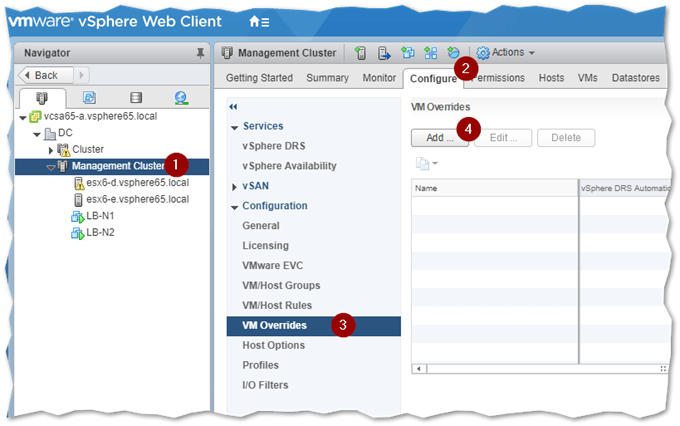Open the VMs tab
This screenshot has height=426, width=680.
pyautogui.click(x=587, y=78)
